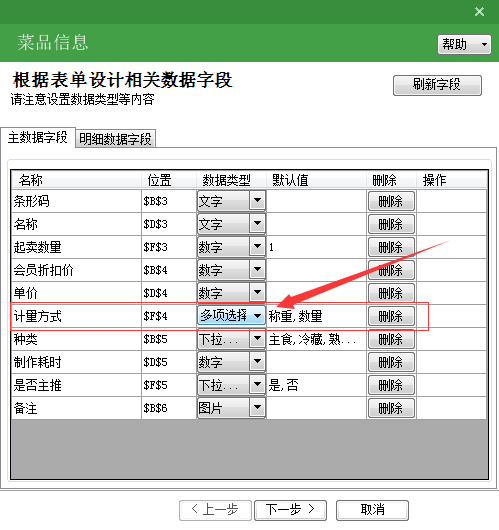Click the 取消 button
The width and height of the screenshot is (499, 530).
point(372,510)
